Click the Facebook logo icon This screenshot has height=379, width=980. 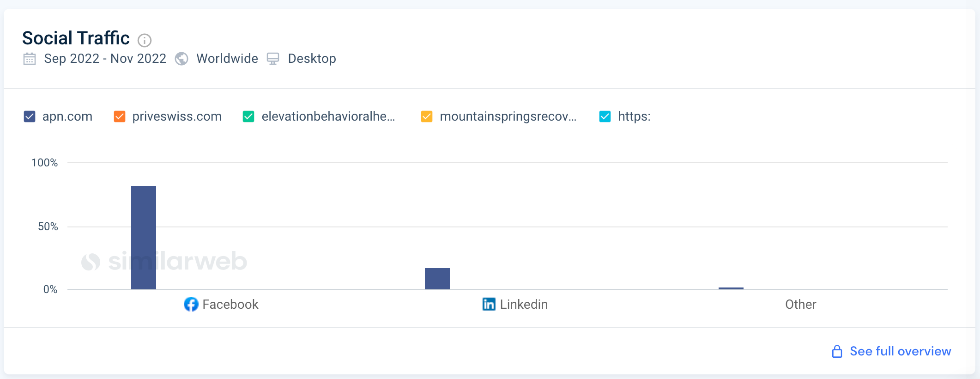[191, 304]
